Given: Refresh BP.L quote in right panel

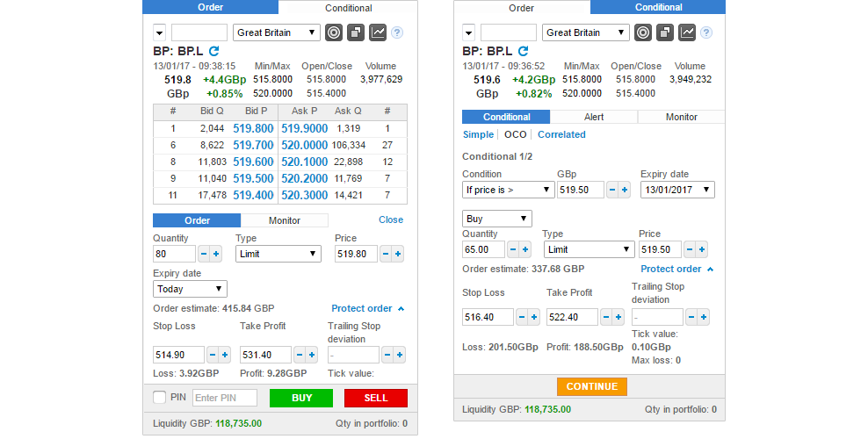Looking at the screenshot, I should pos(523,52).
